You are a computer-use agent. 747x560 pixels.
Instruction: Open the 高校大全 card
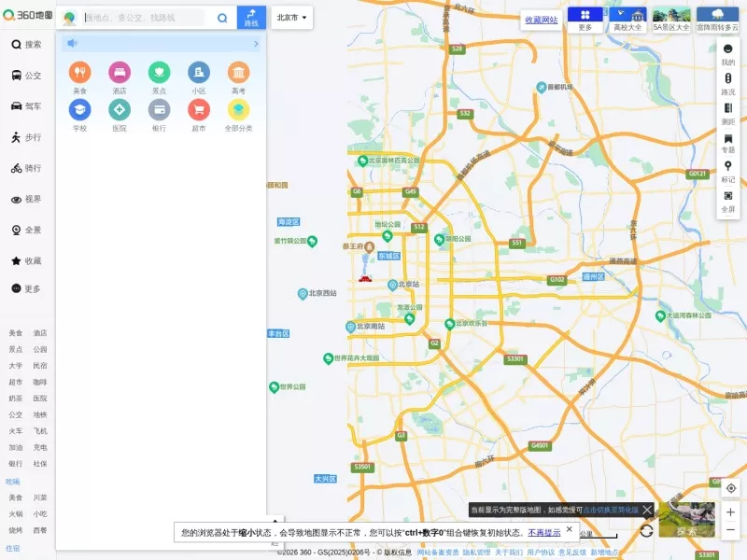627,20
